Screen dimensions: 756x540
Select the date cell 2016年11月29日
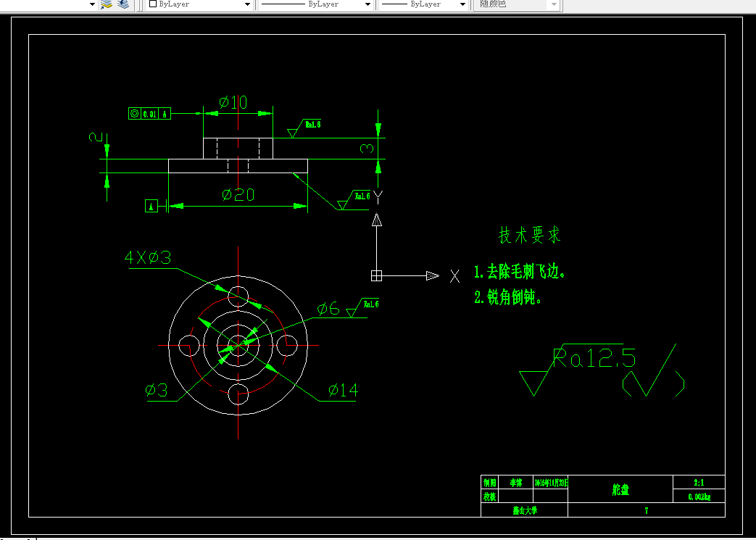pyautogui.click(x=551, y=483)
